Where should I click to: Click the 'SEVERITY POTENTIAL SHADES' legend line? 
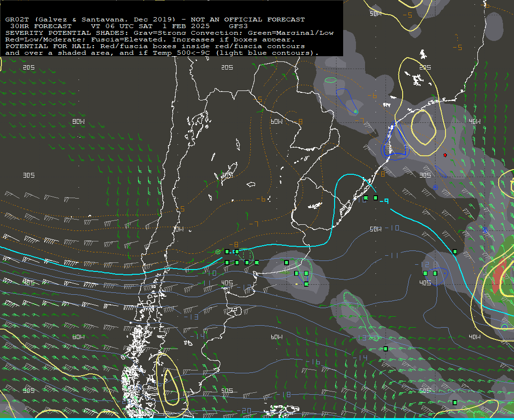169,33
